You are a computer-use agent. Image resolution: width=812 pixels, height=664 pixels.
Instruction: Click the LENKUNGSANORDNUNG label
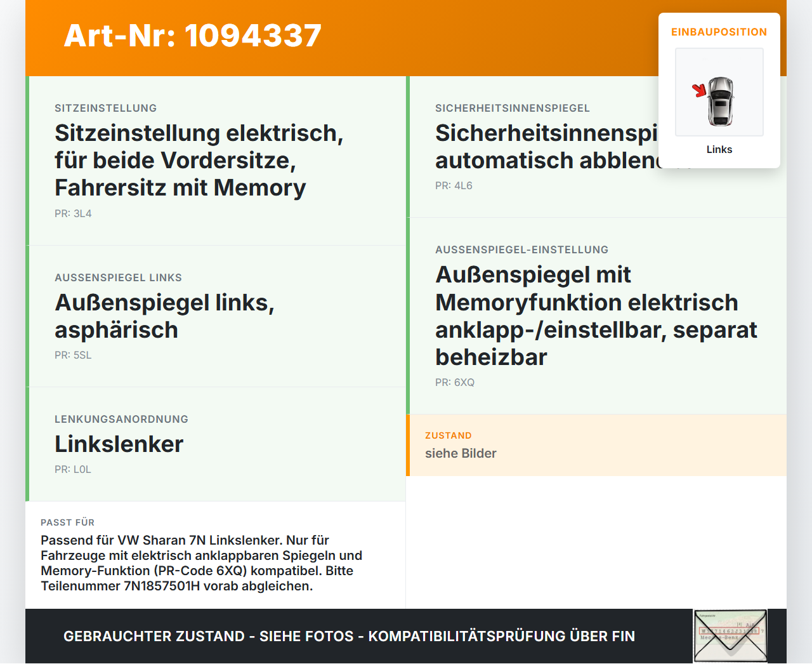[x=121, y=419]
